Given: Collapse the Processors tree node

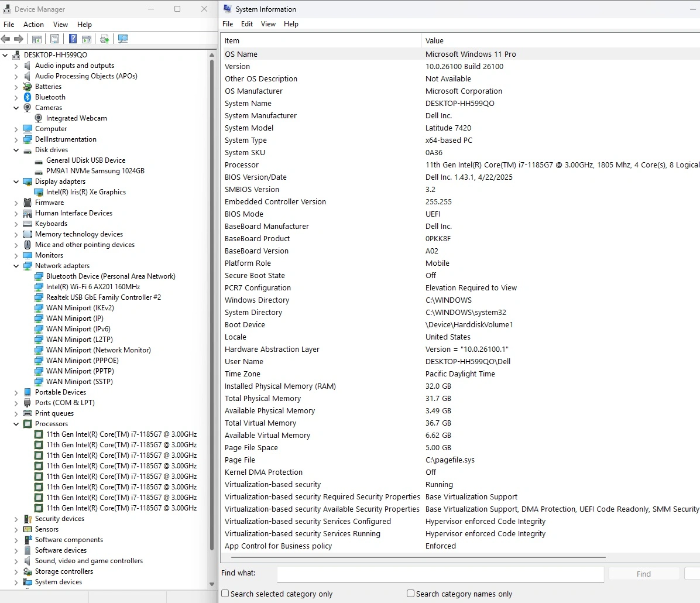Looking at the screenshot, I should click(x=16, y=424).
